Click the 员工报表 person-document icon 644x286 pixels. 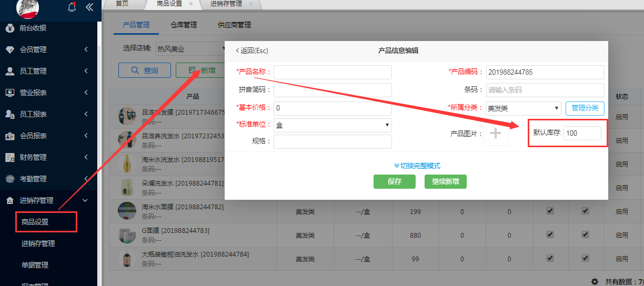pos(9,114)
